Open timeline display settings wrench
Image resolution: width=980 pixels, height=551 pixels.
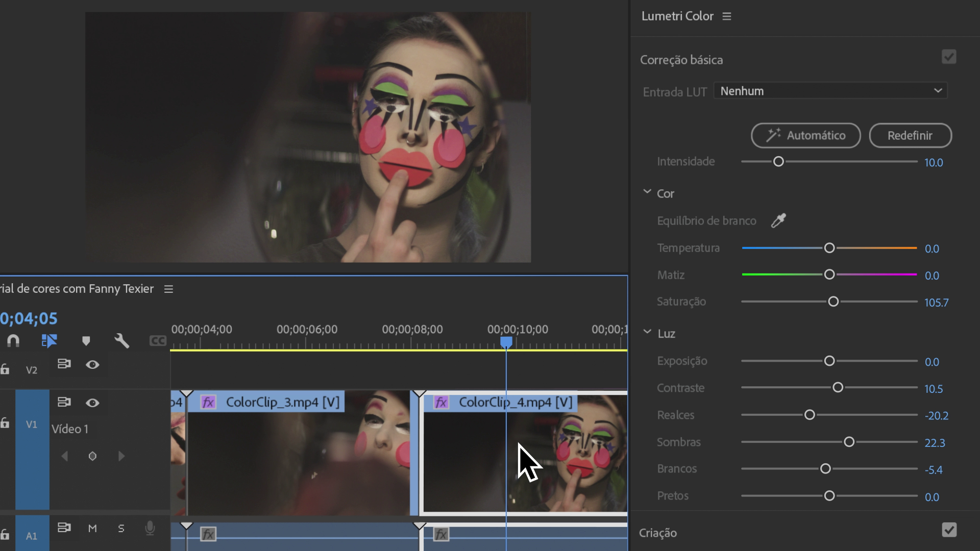click(121, 340)
